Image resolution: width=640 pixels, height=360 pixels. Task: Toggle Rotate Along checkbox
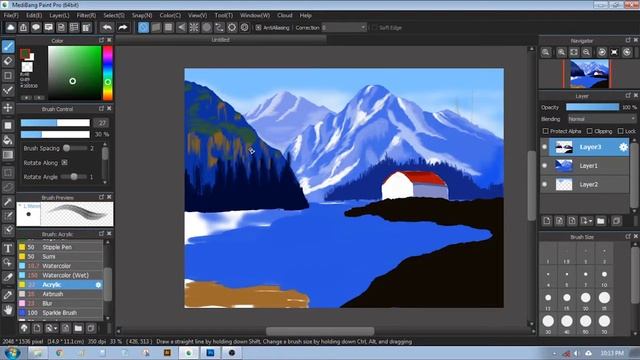64,162
